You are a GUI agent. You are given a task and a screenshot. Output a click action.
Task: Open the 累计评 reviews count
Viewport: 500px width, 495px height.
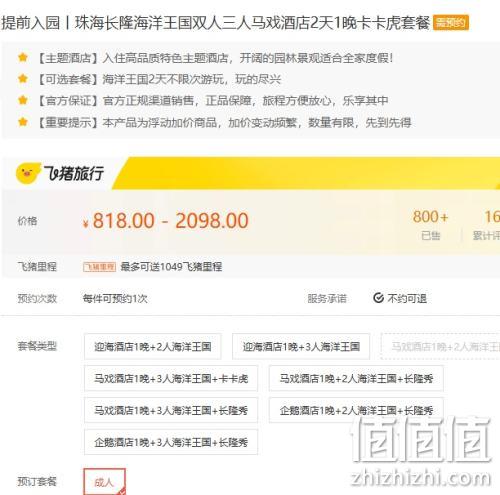pyautogui.click(x=487, y=225)
